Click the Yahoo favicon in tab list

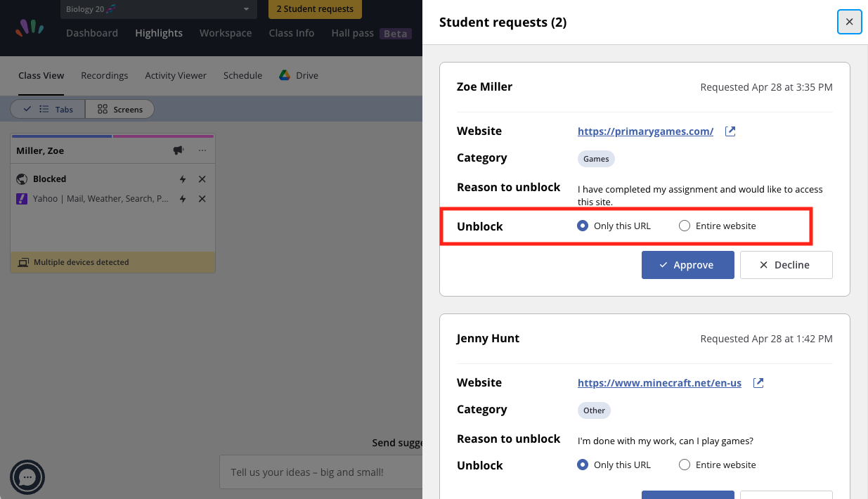(22, 199)
